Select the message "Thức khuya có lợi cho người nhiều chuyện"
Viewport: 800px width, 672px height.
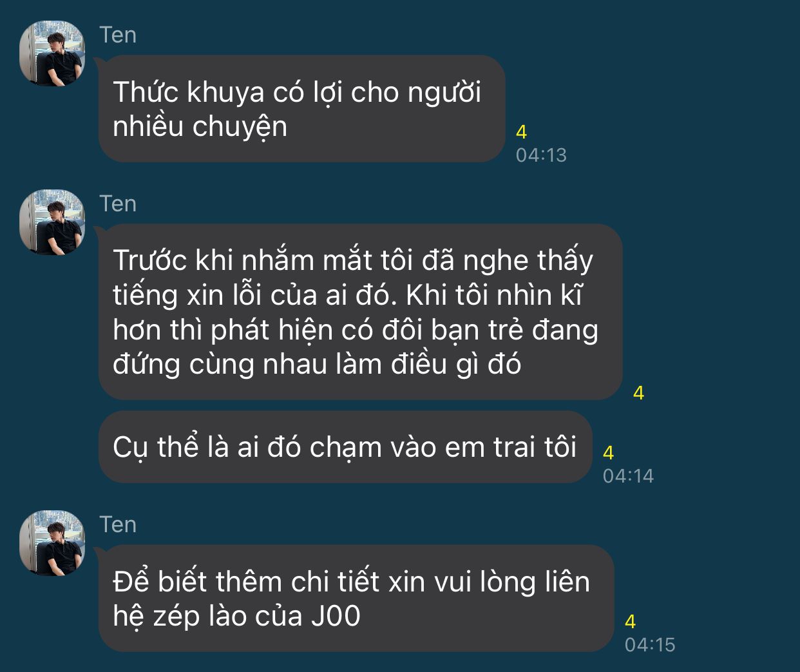pyautogui.click(x=301, y=109)
